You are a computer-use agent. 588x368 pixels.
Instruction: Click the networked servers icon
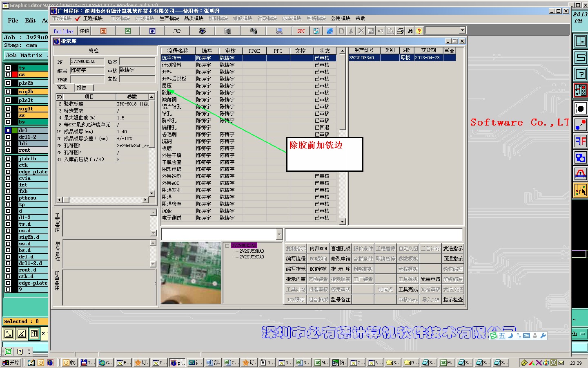pos(254,31)
